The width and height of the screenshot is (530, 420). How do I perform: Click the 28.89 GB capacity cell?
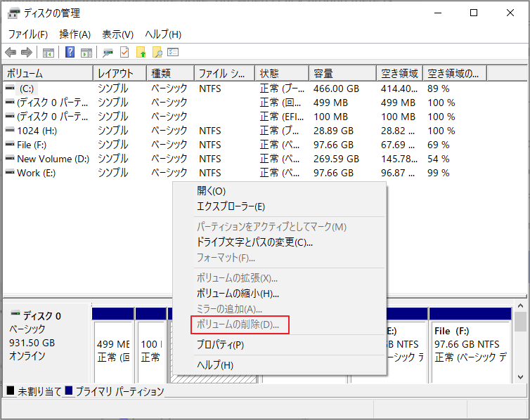click(333, 131)
